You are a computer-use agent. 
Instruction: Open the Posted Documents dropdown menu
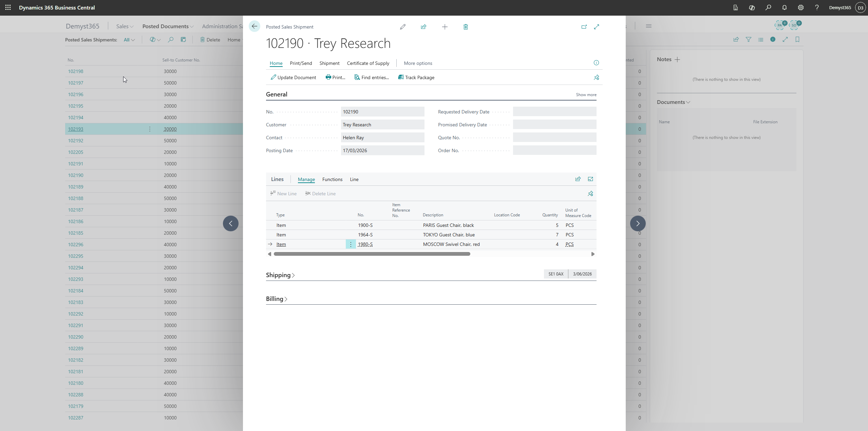pos(168,26)
